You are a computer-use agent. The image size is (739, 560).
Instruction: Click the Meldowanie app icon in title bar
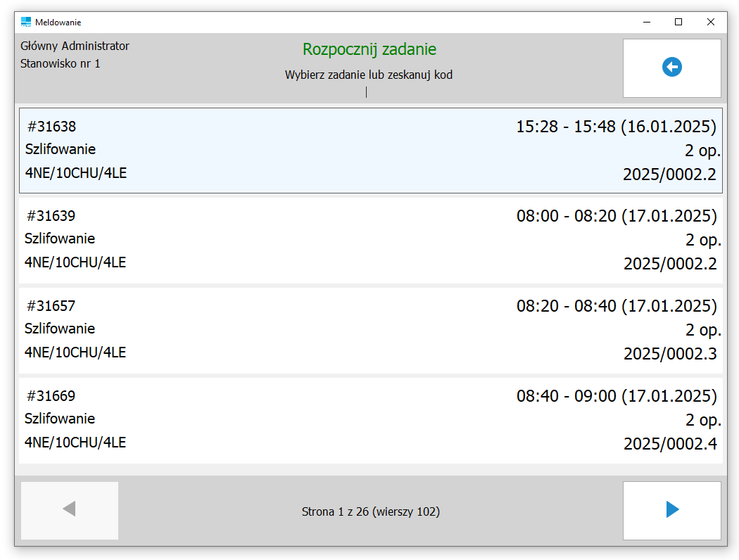tap(26, 23)
